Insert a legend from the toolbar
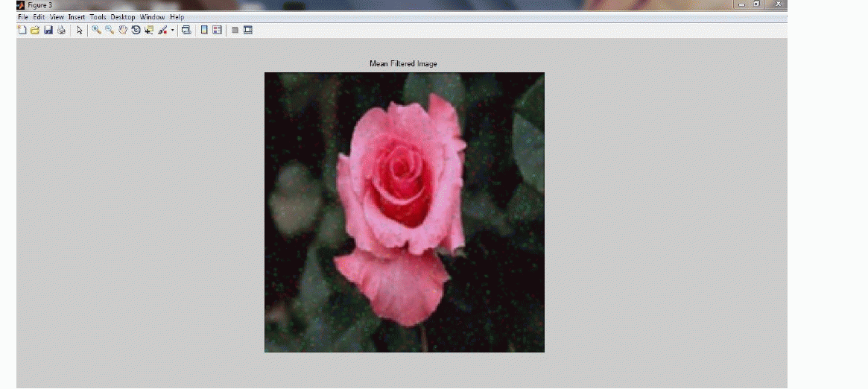Viewport: 868px width, 389px height. click(217, 31)
